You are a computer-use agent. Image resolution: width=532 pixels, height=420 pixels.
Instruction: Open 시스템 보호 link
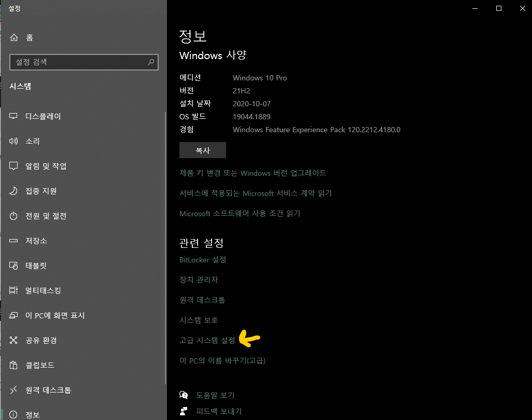coord(199,320)
